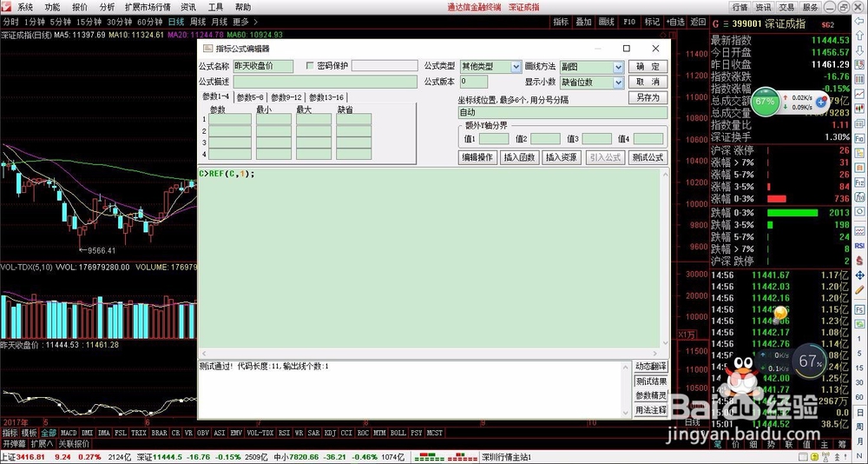Toggle the 密码保护 checkbox
Image resolution: width=868 pixels, height=464 pixels.
coord(310,65)
